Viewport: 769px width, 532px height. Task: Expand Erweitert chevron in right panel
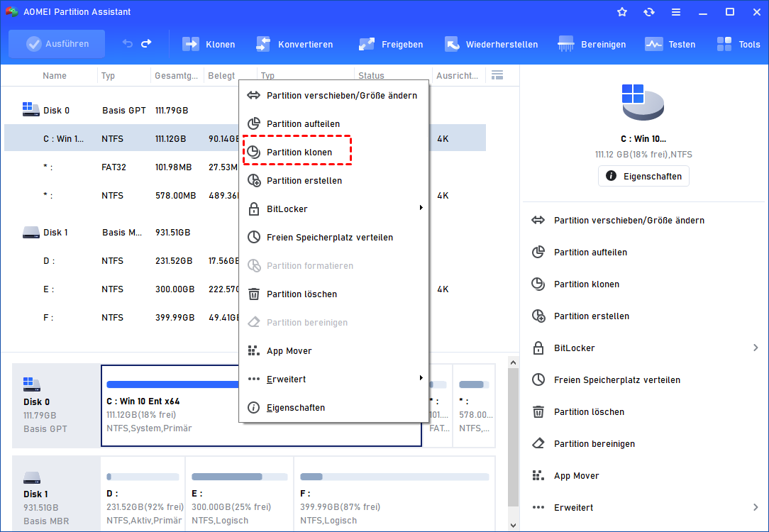(x=756, y=507)
